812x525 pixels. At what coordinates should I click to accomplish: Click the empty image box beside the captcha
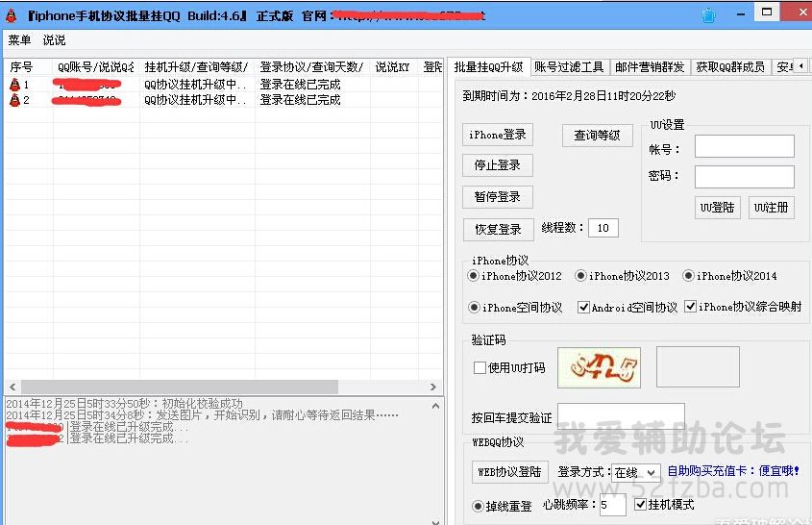coord(698,367)
